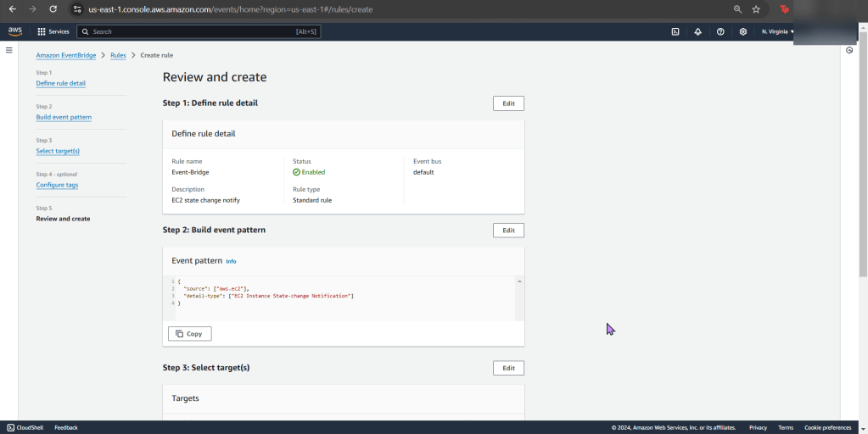Go to Step 1 Define rule detail

(60, 83)
